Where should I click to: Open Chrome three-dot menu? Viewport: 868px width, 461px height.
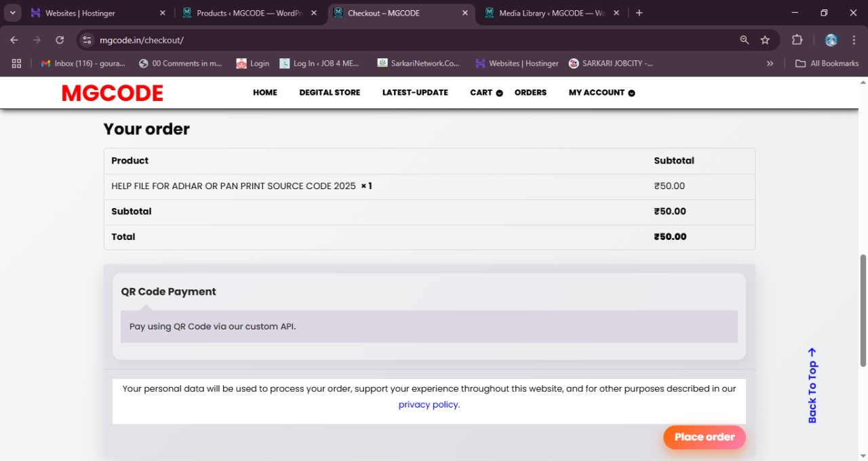click(x=853, y=40)
